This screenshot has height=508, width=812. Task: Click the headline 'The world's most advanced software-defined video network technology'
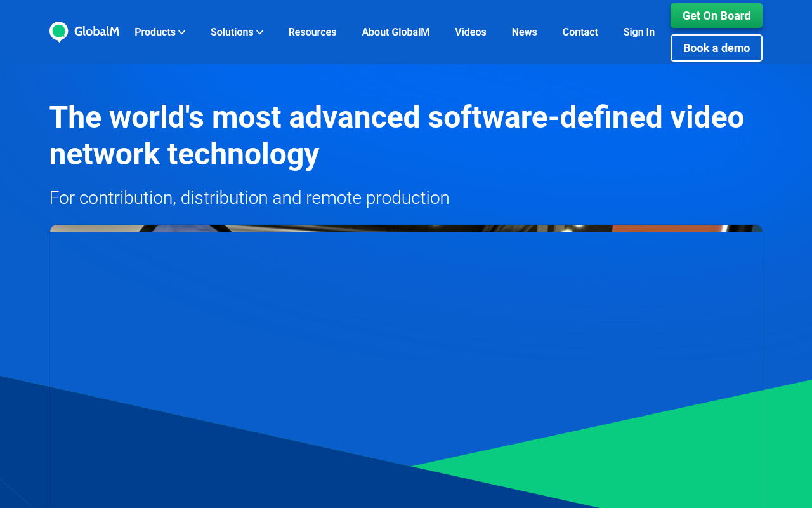(396, 135)
